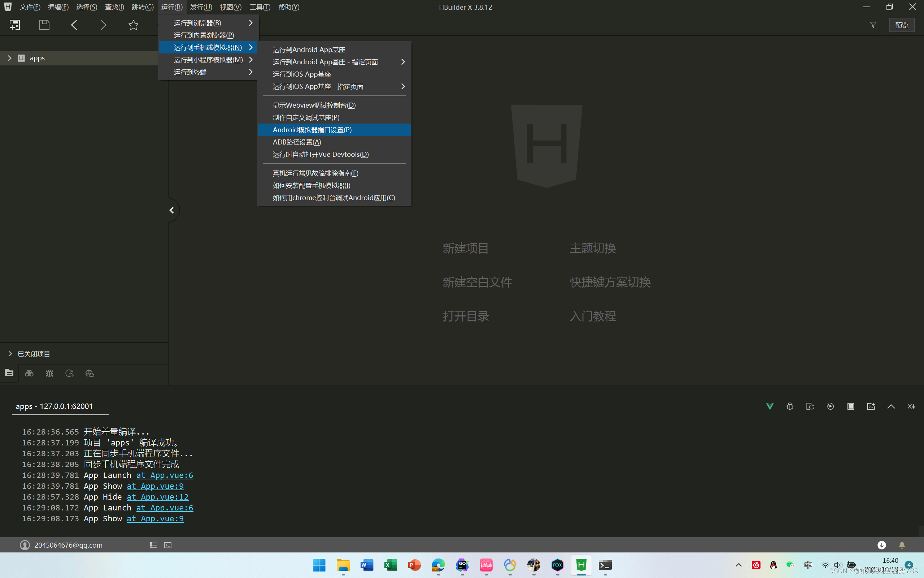Collapse console with the up chevron icon
The image size is (924, 578).
891,406
